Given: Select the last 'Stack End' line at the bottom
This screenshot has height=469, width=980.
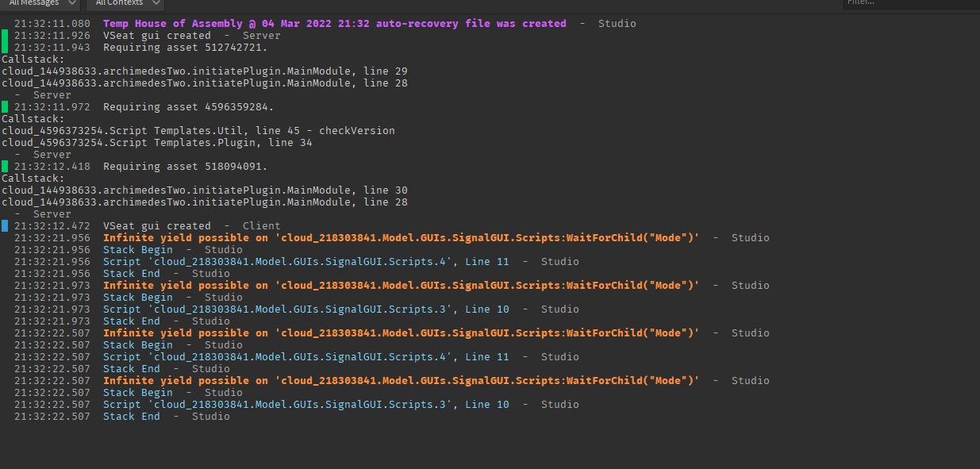Looking at the screenshot, I should (132, 417).
